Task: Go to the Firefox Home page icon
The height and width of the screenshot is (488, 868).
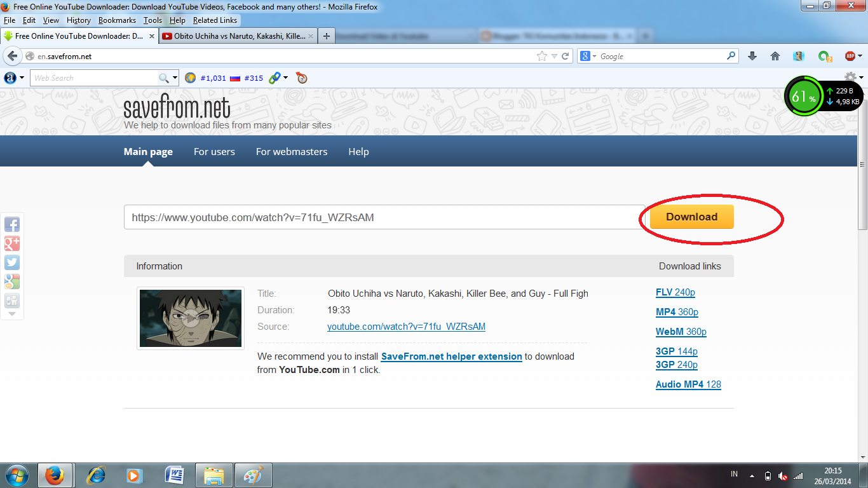Action: point(775,56)
